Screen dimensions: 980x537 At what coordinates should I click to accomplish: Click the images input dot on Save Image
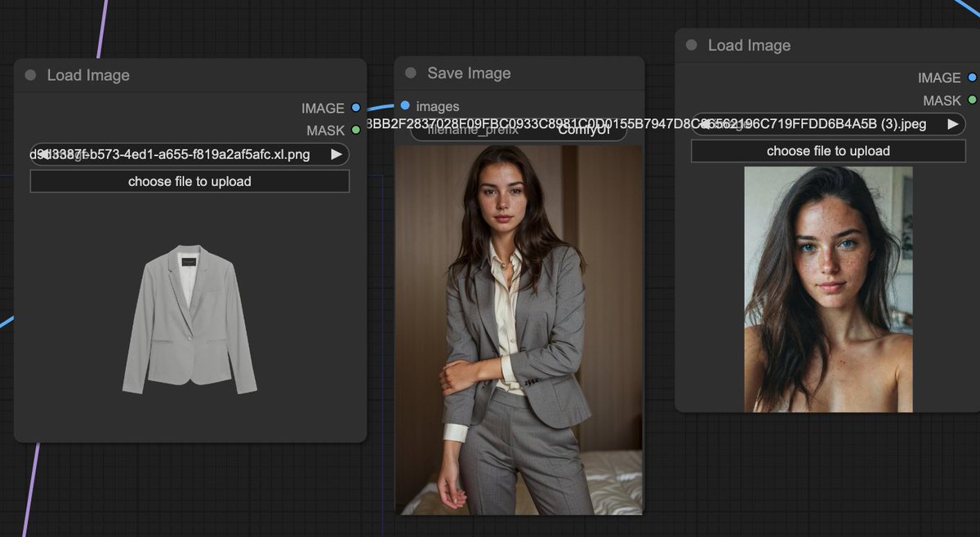click(405, 105)
